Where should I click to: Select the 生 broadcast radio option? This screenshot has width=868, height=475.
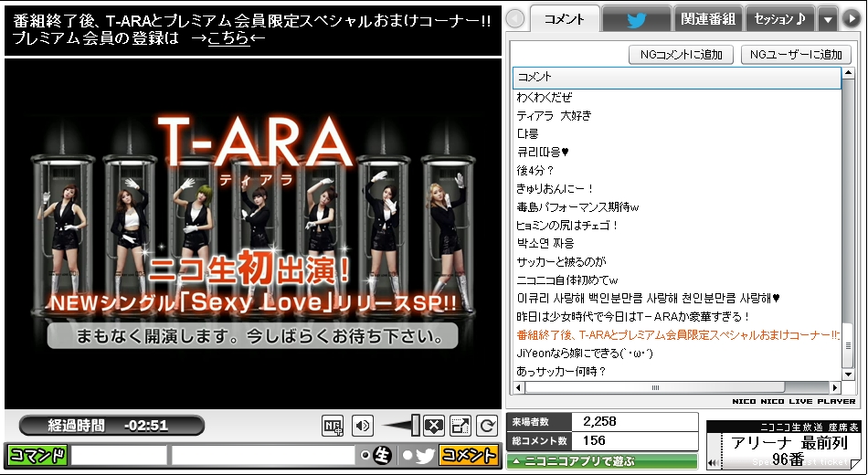pyautogui.click(x=365, y=455)
